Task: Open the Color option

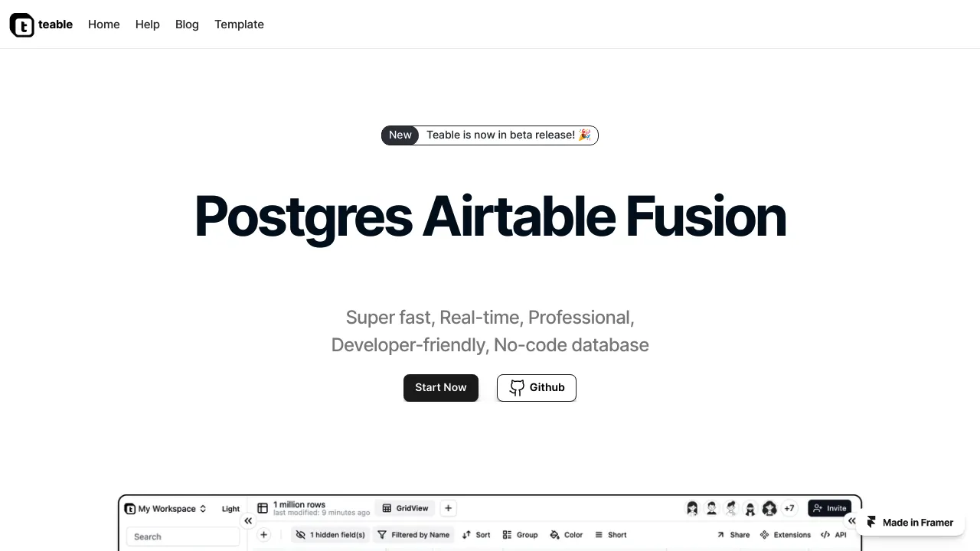Action: pos(567,535)
